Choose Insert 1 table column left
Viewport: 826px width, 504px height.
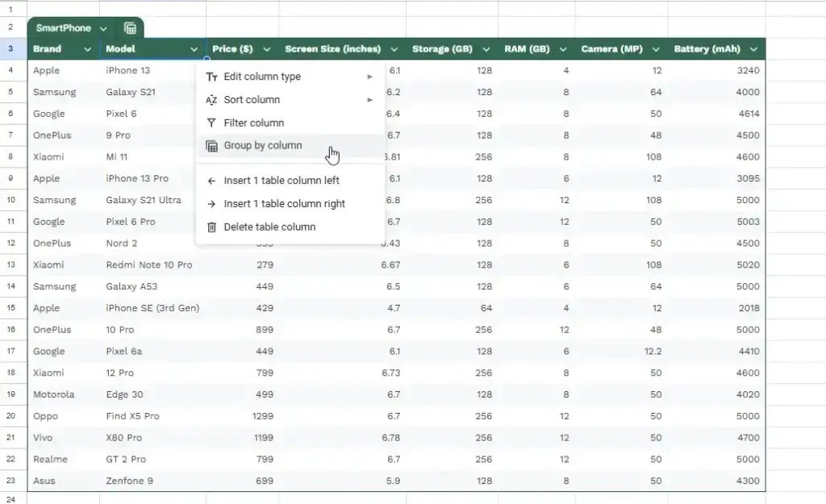[290, 181]
